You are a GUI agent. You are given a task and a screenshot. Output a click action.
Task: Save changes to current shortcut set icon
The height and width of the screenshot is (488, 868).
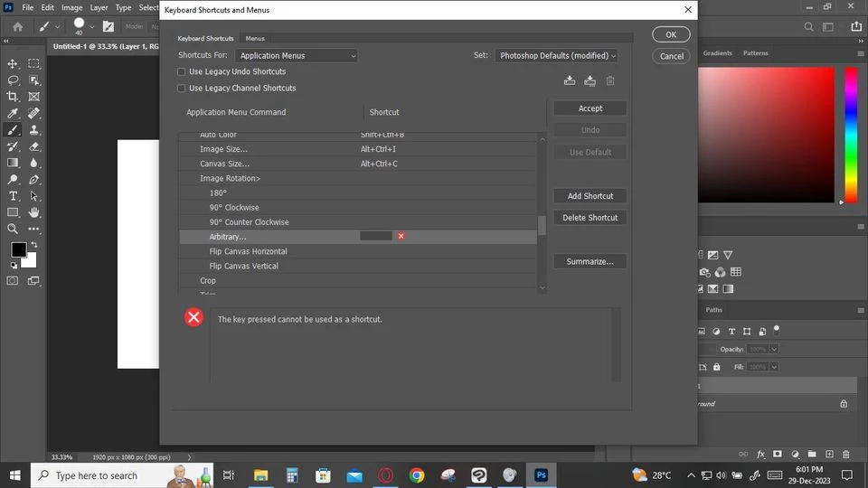coord(570,80)
